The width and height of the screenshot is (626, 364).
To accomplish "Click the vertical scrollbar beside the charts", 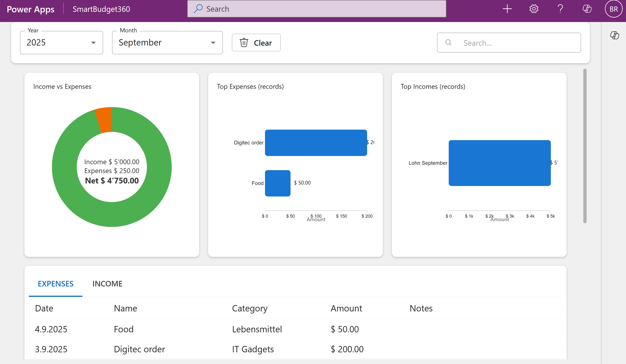I will pyautogui.click(x=585, y=146).
